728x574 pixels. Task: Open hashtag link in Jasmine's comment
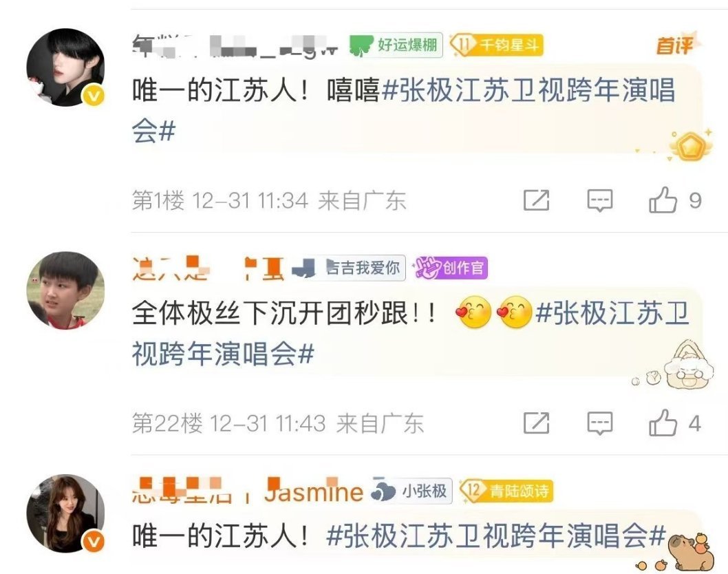[497, 536]
